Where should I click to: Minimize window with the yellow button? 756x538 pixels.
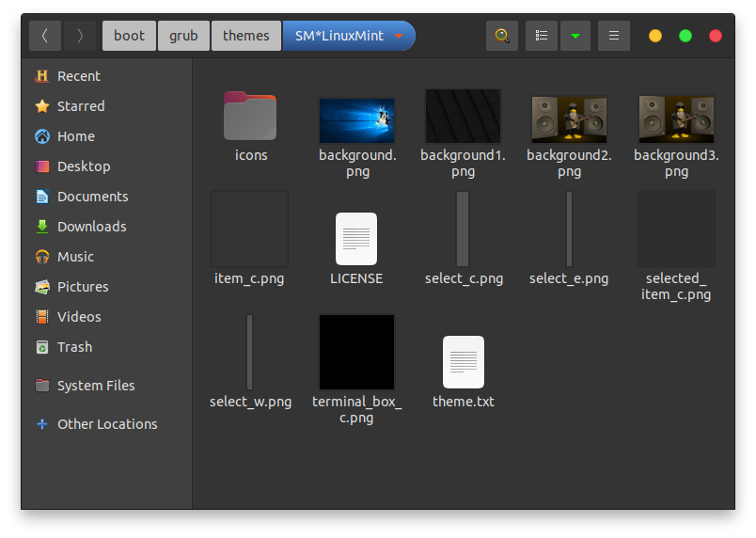tap(655, 36)
